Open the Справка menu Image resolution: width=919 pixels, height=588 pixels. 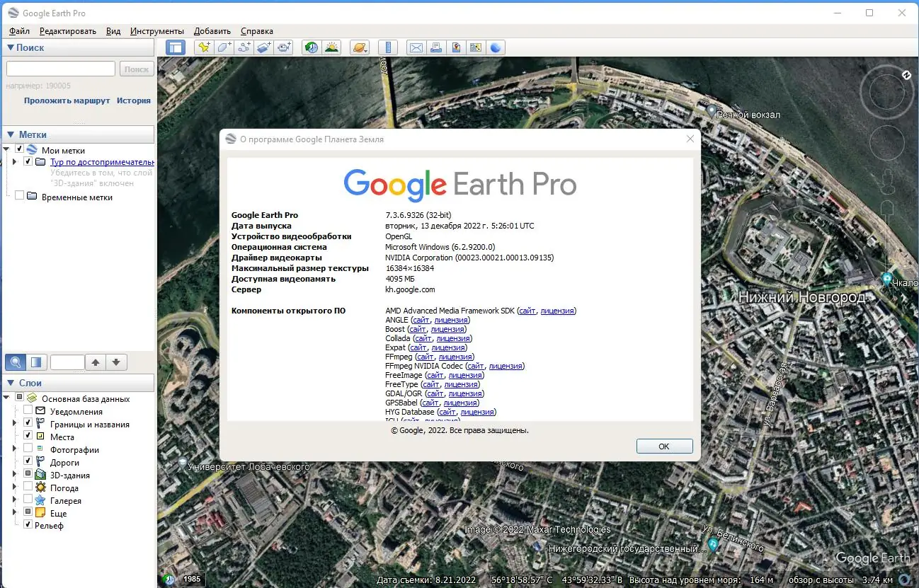[256, 30]
